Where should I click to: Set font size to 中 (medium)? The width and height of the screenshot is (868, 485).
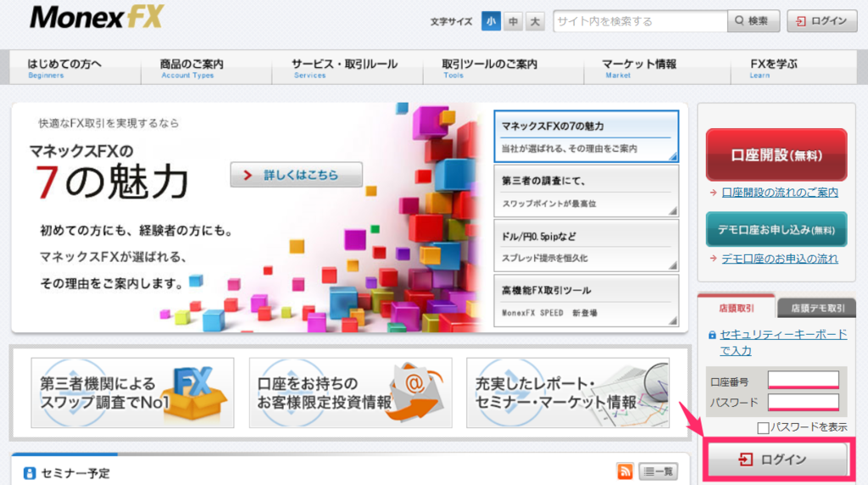point(513,21)
